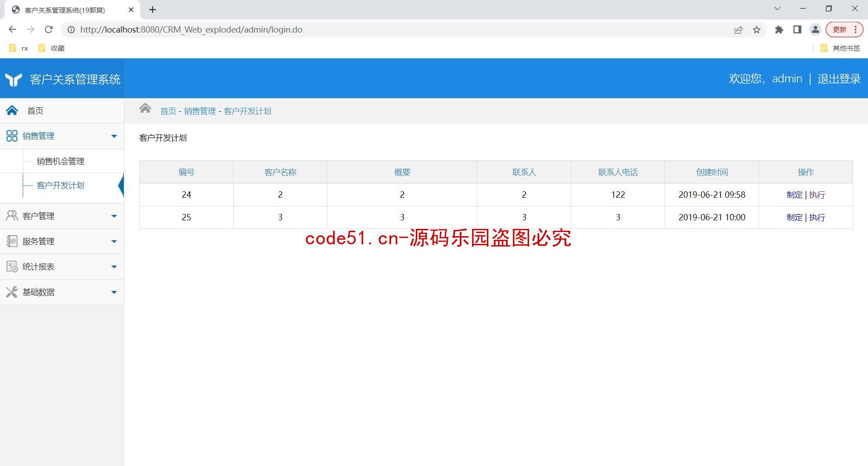Click the site information icon in address bar
This screenshot has width=868, height=466.
tap(71, 29)
